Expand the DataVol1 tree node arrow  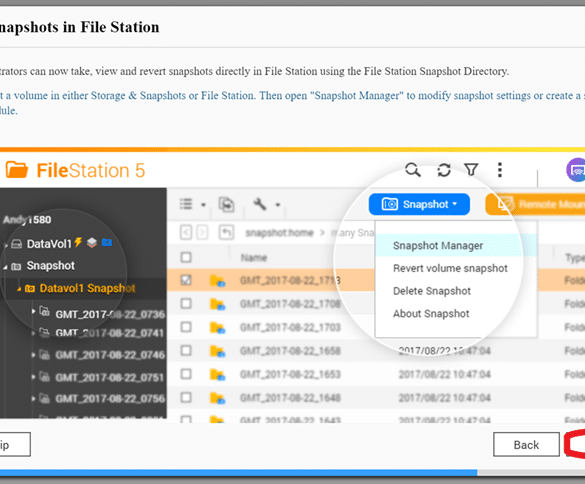[6, 245]
